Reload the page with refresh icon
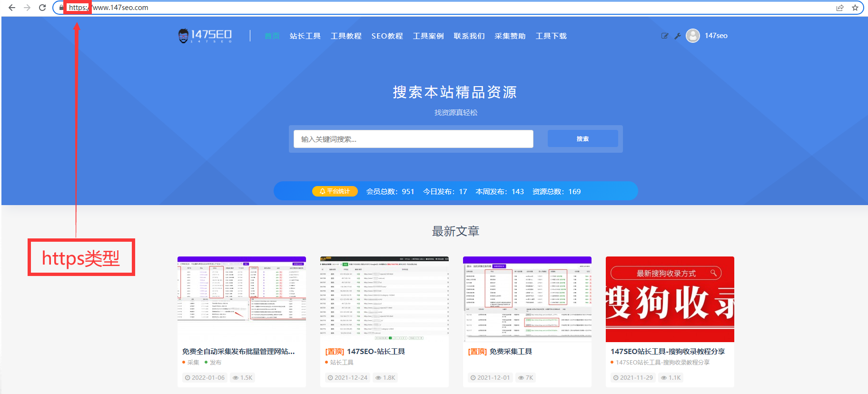The height and width of the screenshot is (394, 868). point(42,8)
